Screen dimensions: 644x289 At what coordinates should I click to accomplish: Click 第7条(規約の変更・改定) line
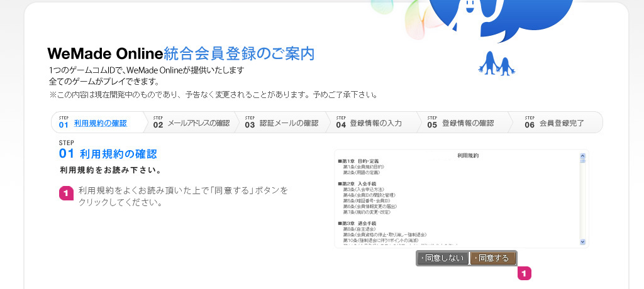[x=367, y=212]
